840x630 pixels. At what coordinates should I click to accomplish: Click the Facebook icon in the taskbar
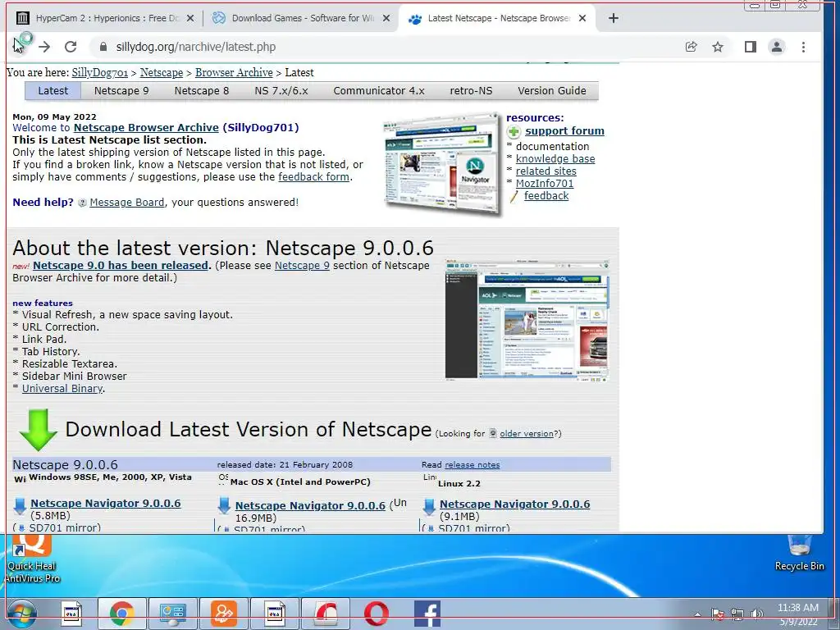pyautogui.click(x=427, y=614)
